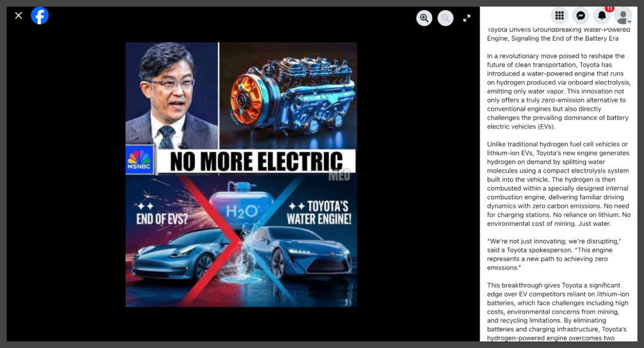The height and width of the screenshot is (348, 644).
Task: Click the small chevron on profile avatar
Action: [x=629, y=21]
